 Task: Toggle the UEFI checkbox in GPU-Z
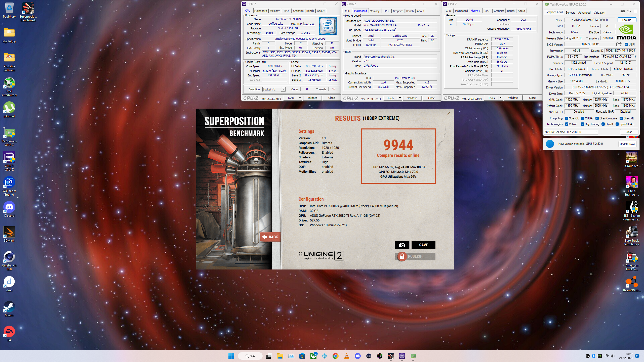(x=626, y=44)
